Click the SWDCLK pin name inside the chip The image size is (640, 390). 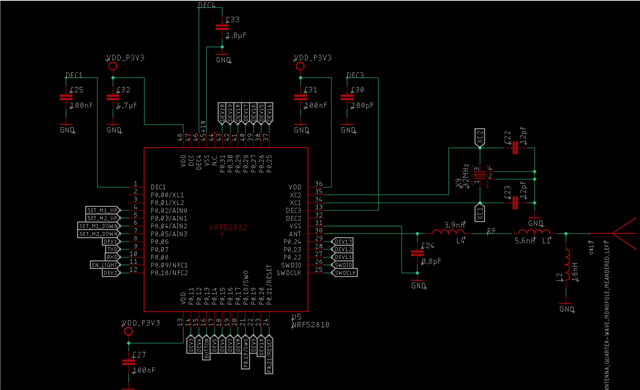click(289, 273)
